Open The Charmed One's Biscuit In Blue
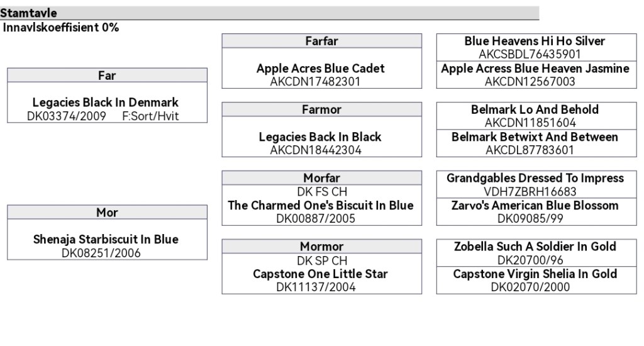This screenshot has height=346, width=644. [321, 206]
